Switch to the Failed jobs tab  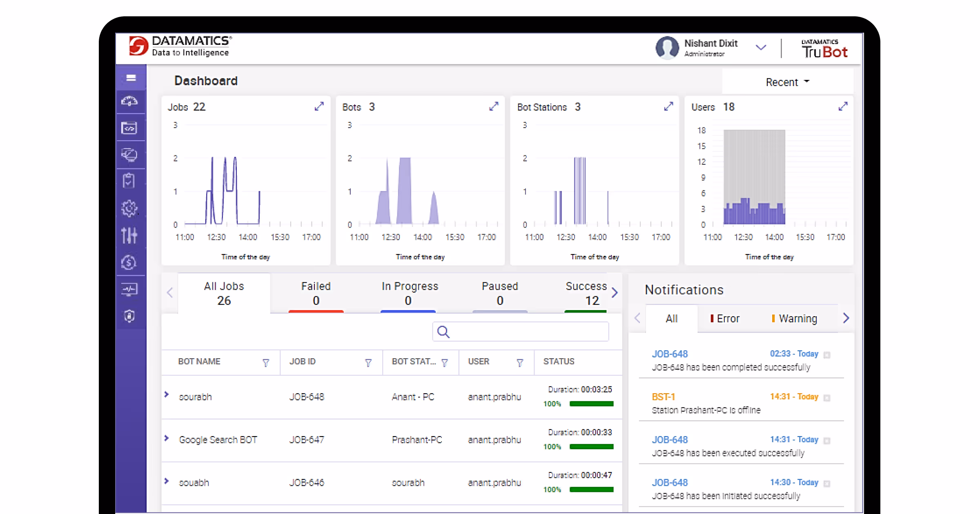(x=316, y=293)
